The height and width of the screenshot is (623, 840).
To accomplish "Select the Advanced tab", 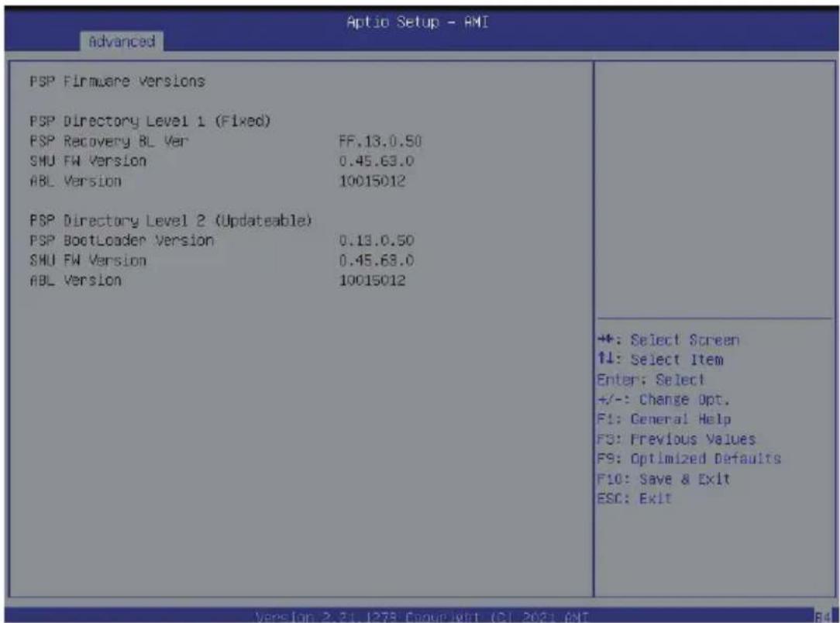I will (122, 41).
